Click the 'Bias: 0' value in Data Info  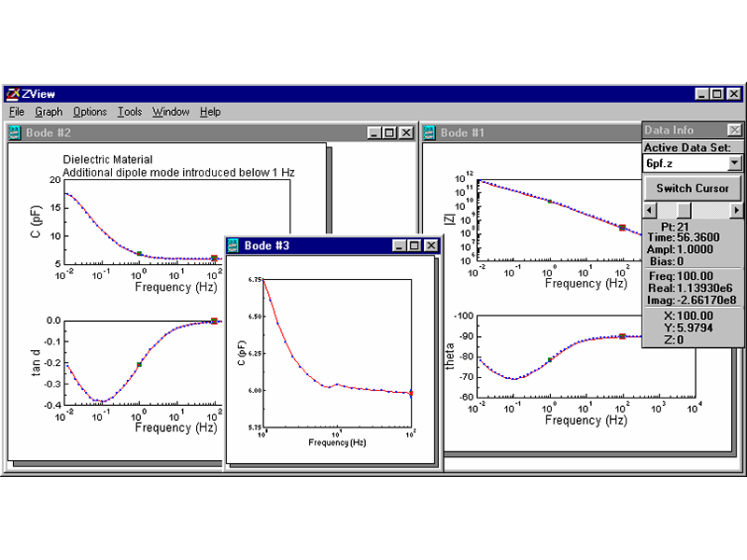pos(667,261)
